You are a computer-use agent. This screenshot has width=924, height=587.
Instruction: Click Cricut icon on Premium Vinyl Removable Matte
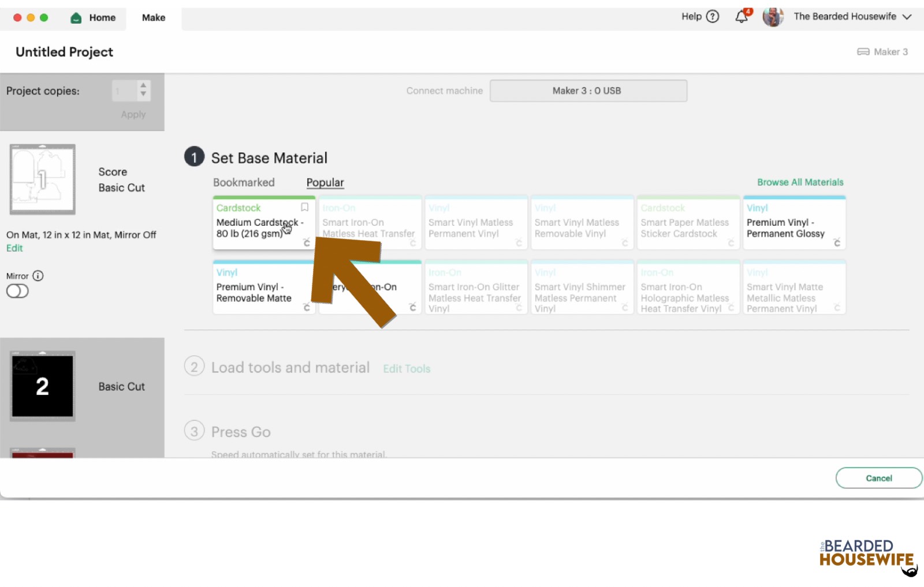[x=307, y=308]
